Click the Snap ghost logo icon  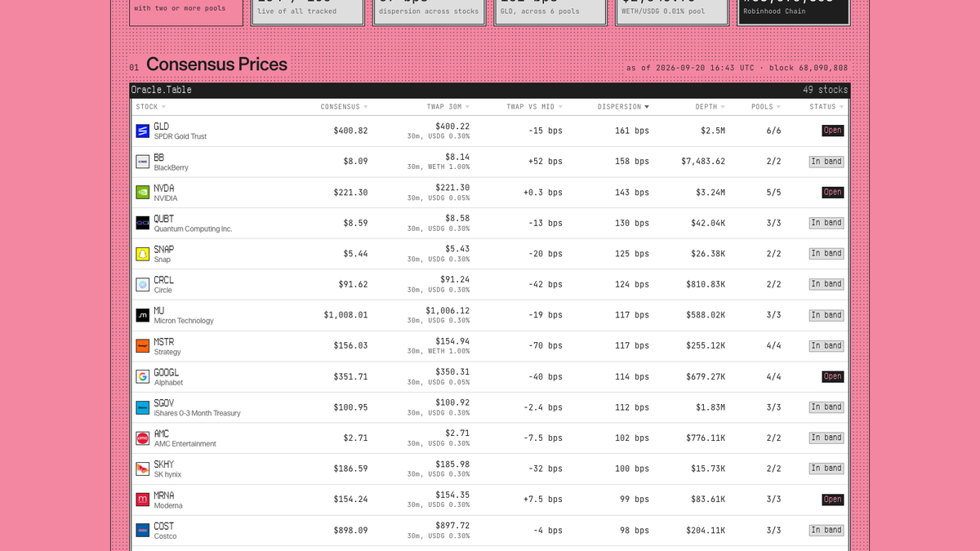[143, 254]
